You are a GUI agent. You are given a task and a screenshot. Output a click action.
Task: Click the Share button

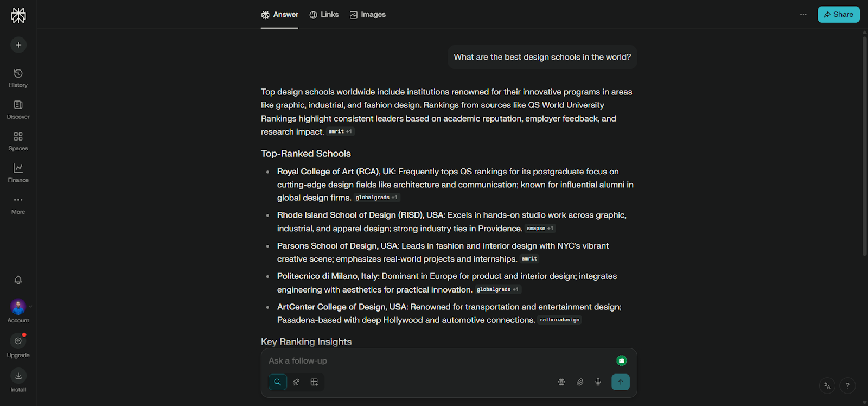(838, 14)
